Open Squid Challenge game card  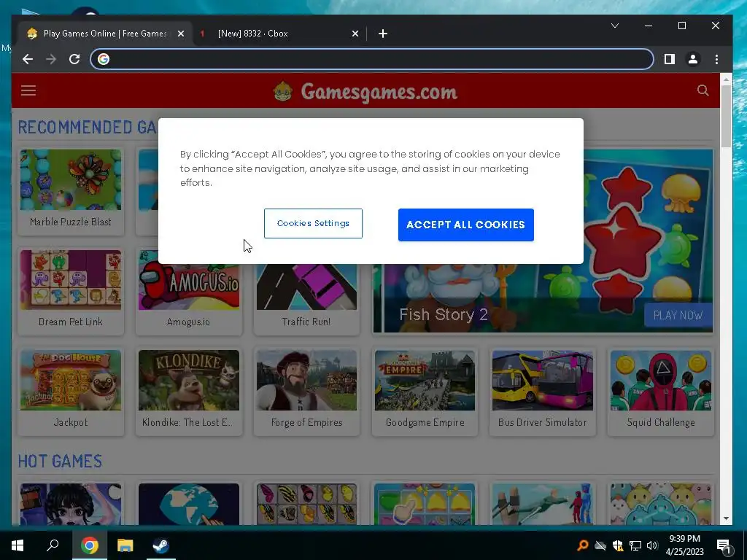pyautogui.click(x=661, y=392)
